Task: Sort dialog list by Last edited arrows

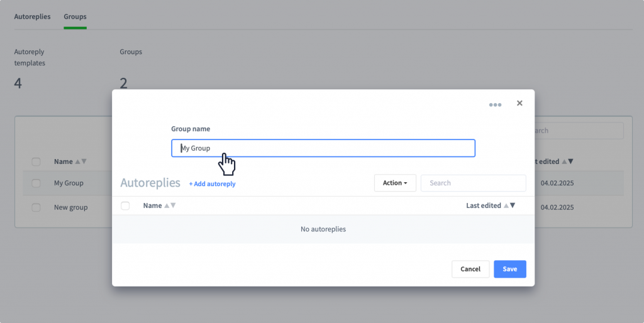Action: point(509,205)
